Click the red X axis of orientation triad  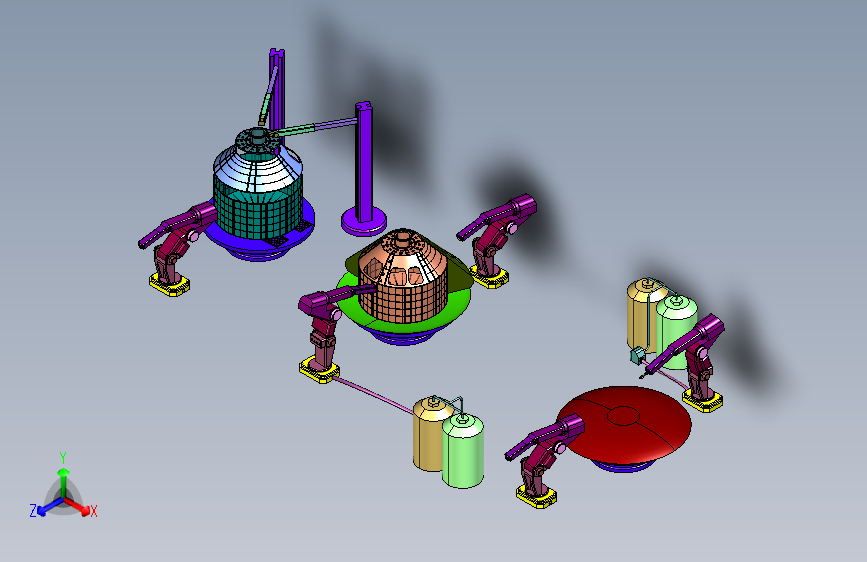point(79,506)
